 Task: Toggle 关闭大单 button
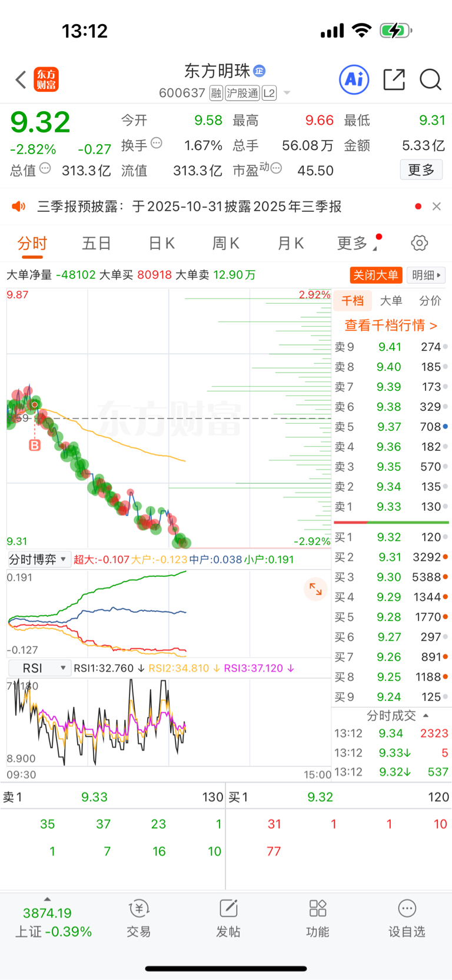[x=375, y=275]
